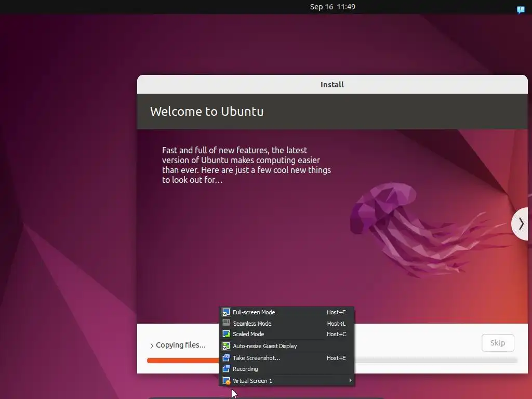Open the notification icon in top bar
The height and width of the screenshot is (399, 532).
click(x=521, y=9)
